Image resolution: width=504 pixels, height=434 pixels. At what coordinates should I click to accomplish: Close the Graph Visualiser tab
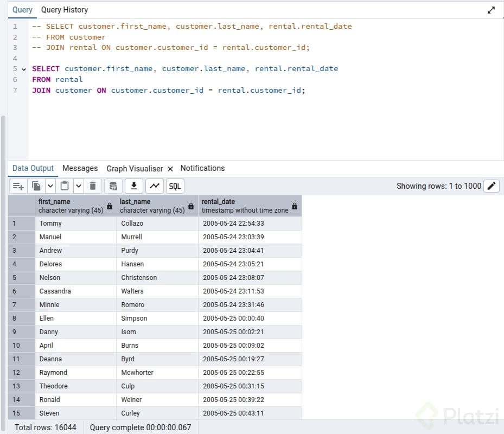pos(170,169)
